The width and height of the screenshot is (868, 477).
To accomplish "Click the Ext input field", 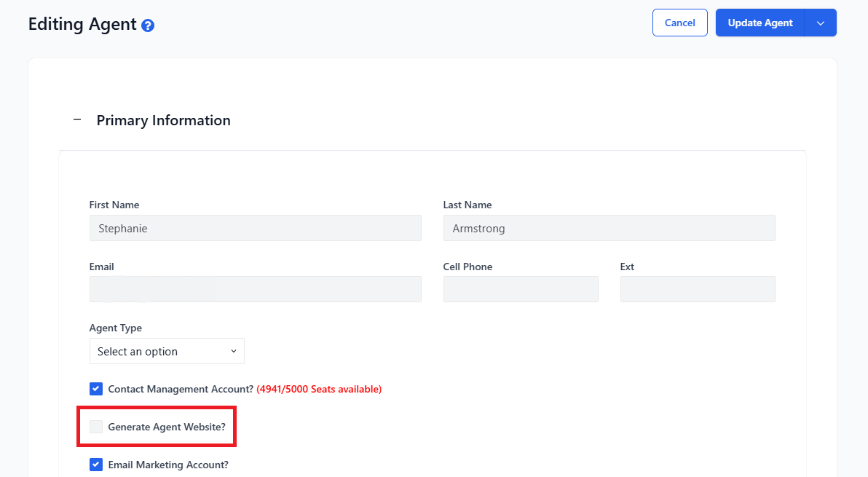I will 697,289.
